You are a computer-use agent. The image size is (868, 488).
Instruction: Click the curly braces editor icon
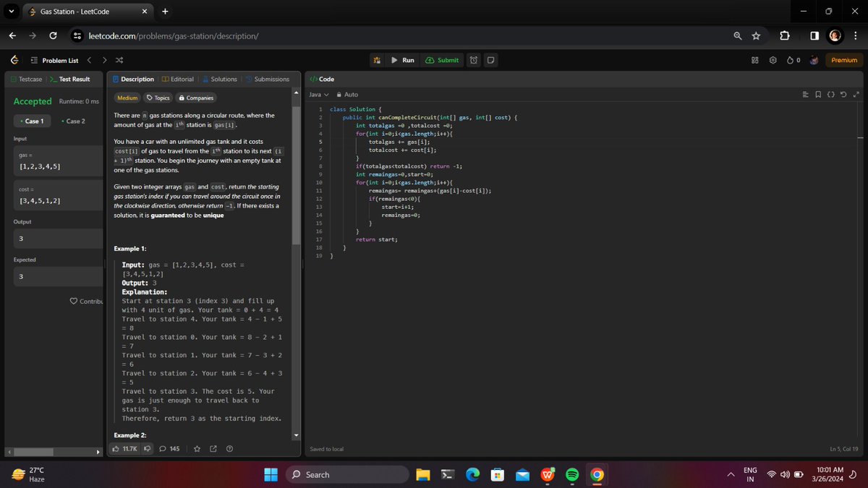tap(833, 95)
